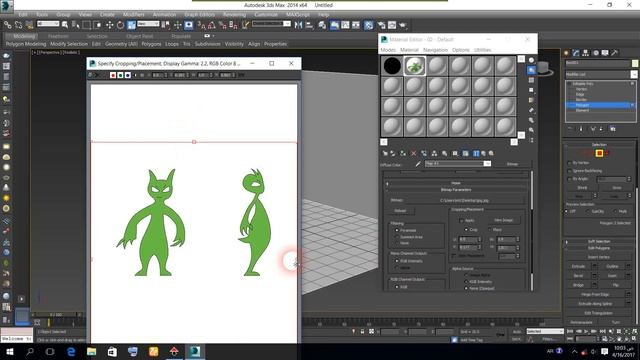Open the map name dropdown arrow
Viewport: 640px width, 360px height.
pos(487,164)
